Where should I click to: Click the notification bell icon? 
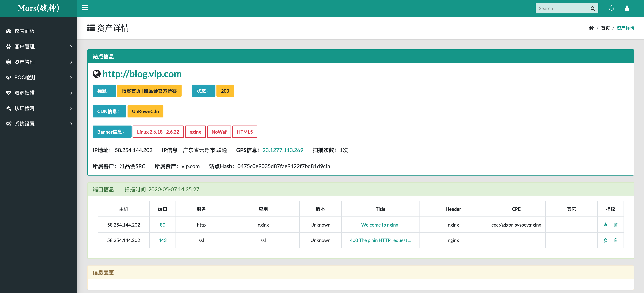coord(611,8)
